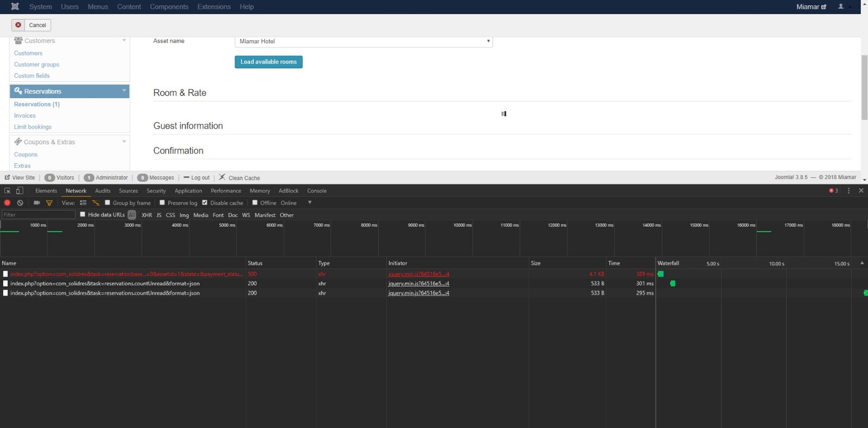This screenshot has height=428, width=868.
Task: Open the Asset name dropdown
Action: (363, 41)
